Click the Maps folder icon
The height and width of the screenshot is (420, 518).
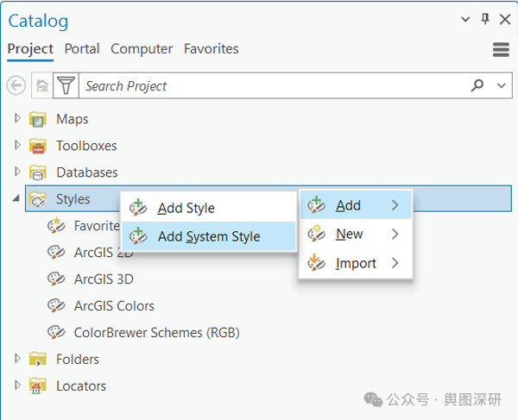(38, 119)
